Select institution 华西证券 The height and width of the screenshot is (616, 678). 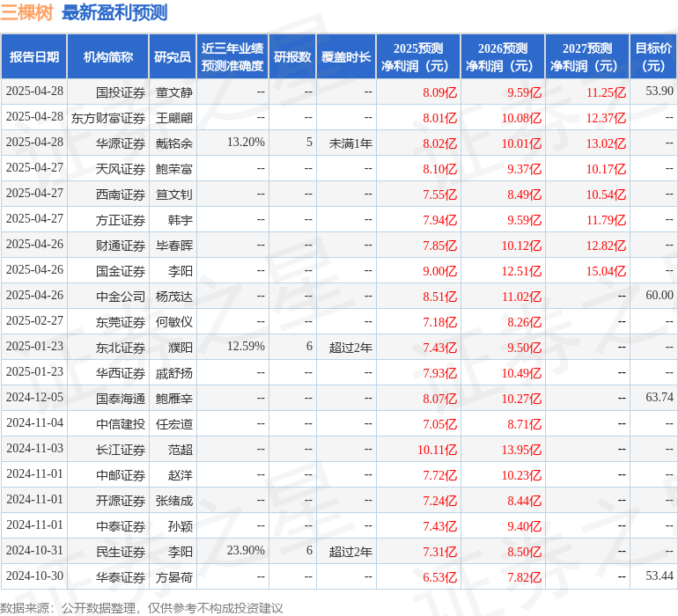(121, 373)
